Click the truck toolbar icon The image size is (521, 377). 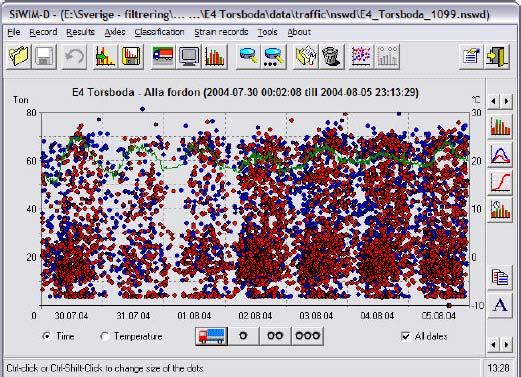(163, 56)
